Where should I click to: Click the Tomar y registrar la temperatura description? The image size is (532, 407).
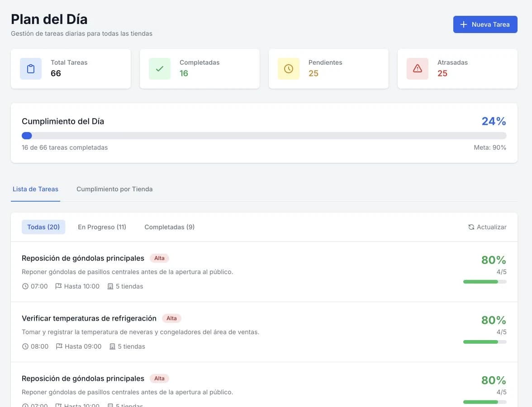(140, 332)
